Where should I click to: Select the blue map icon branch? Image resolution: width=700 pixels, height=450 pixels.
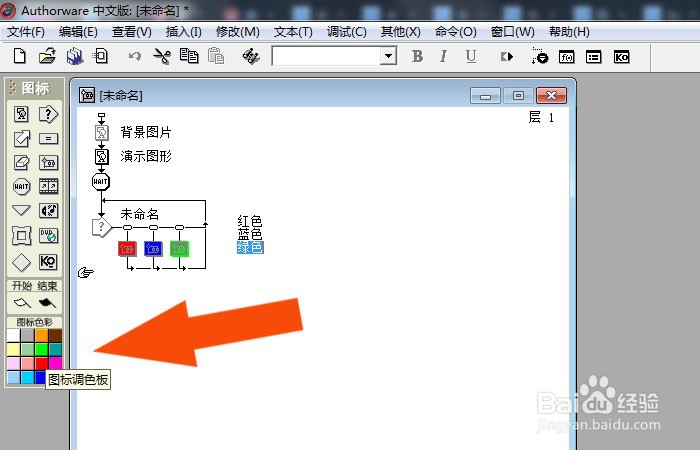pyautogui.click(x=153, y=249)
